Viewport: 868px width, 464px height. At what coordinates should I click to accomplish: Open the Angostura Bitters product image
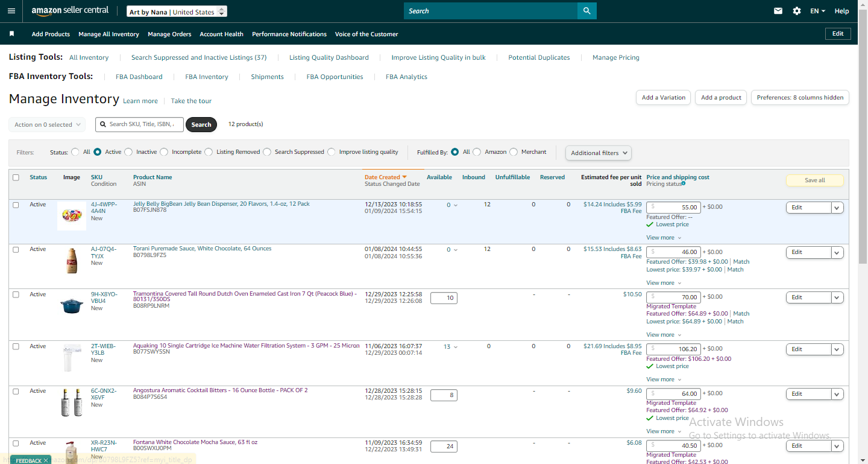pyautogui.click(x=72, y=402)
